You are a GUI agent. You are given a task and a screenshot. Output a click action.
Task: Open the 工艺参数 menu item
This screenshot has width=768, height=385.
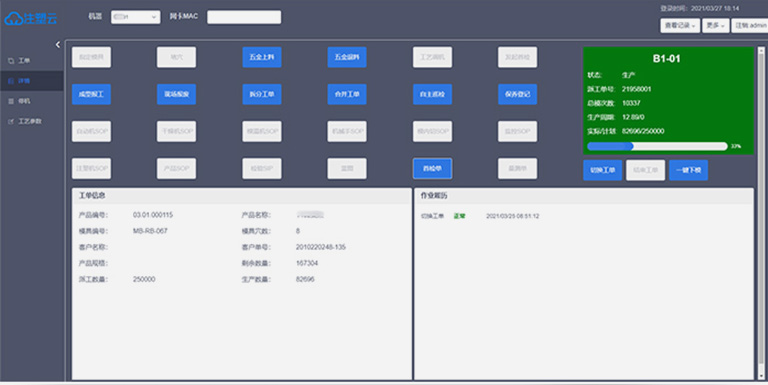32,121
